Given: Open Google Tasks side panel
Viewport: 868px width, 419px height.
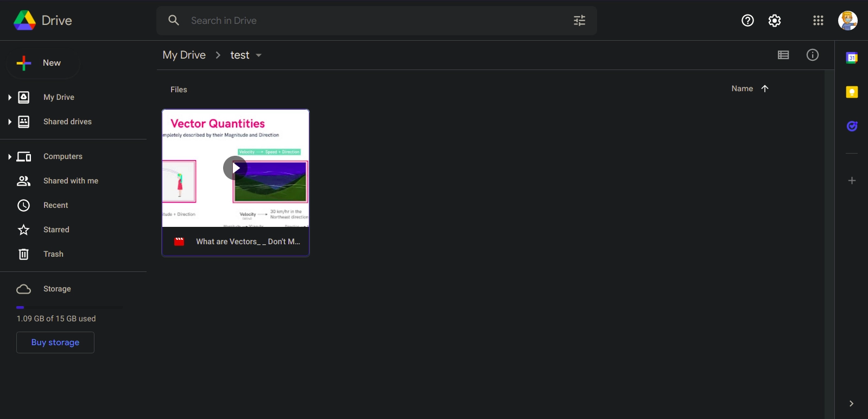Looking at the screenshot, I should [x=852, y=126].
